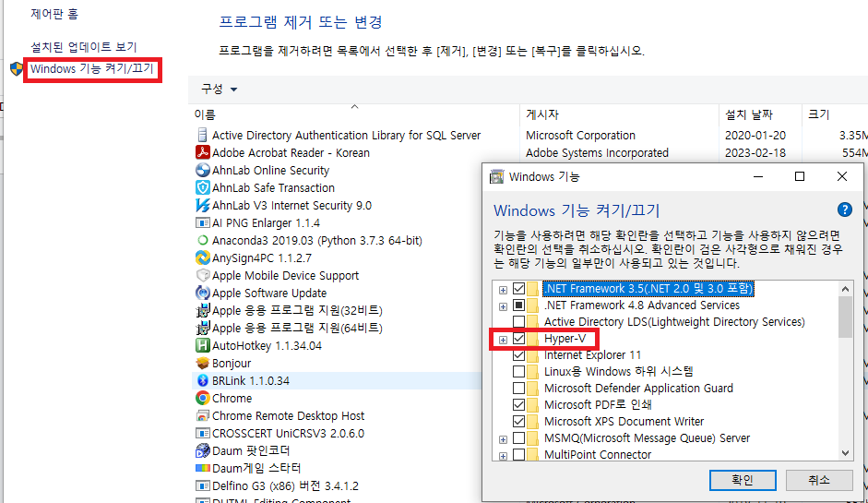Sort programs by 설치 날짜 column header

pos(760,114)
